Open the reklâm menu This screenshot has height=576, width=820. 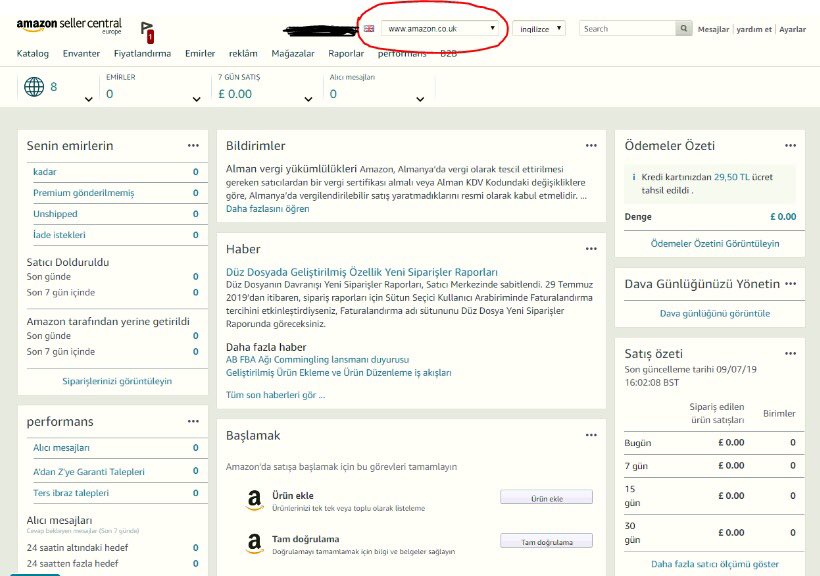click(x=243, y=53)
